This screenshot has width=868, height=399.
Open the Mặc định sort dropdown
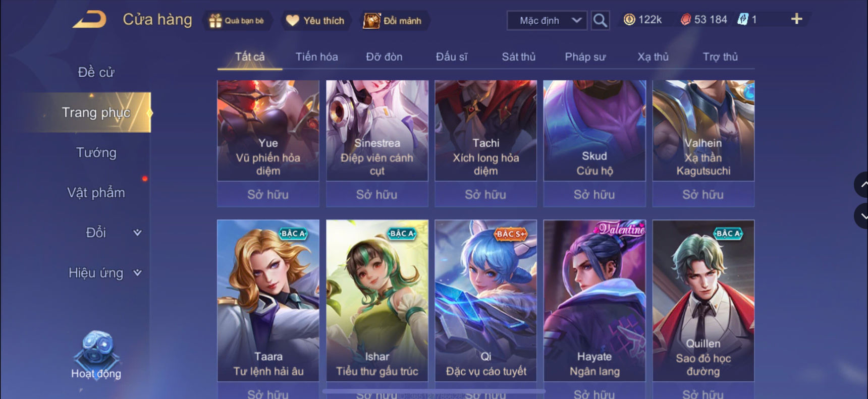547,21
